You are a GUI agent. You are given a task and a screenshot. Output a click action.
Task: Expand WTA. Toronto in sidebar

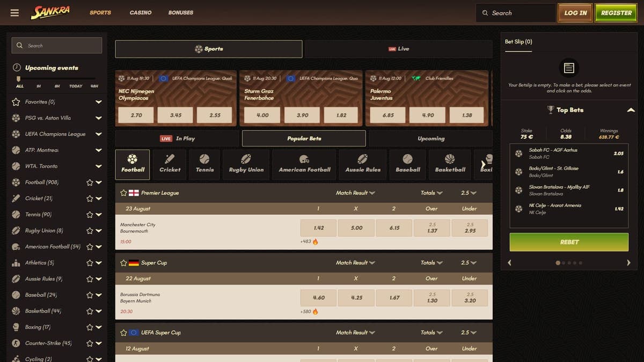[99, 166]
